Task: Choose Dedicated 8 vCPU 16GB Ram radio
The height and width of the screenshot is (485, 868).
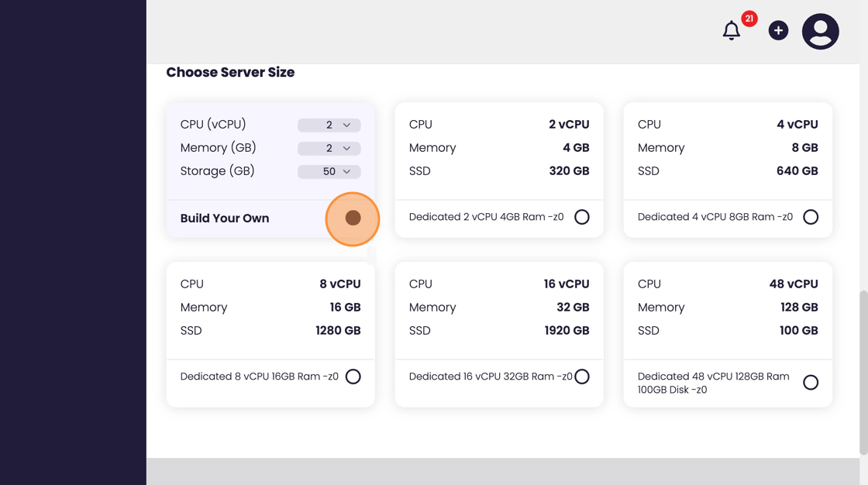Action: pos(353,377)
